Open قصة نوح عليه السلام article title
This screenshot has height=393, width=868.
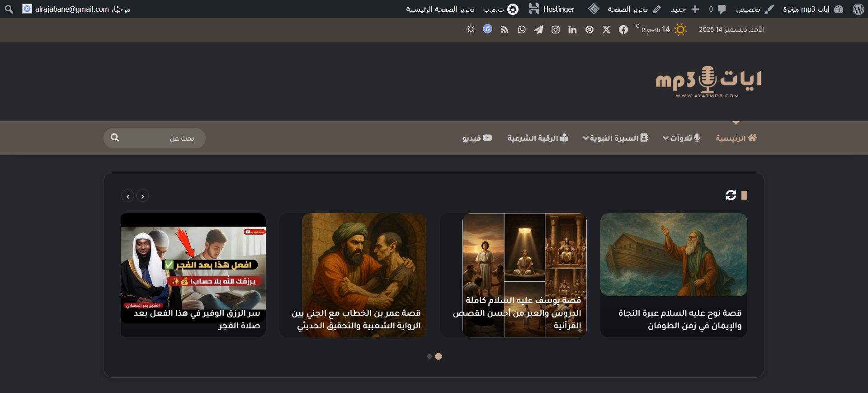tap(680, 319)
